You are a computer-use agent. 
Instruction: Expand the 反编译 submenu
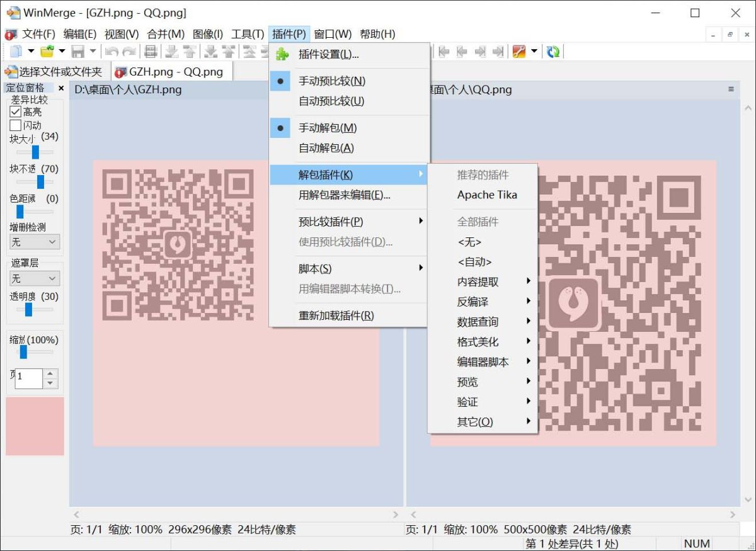tap(483, 302)
